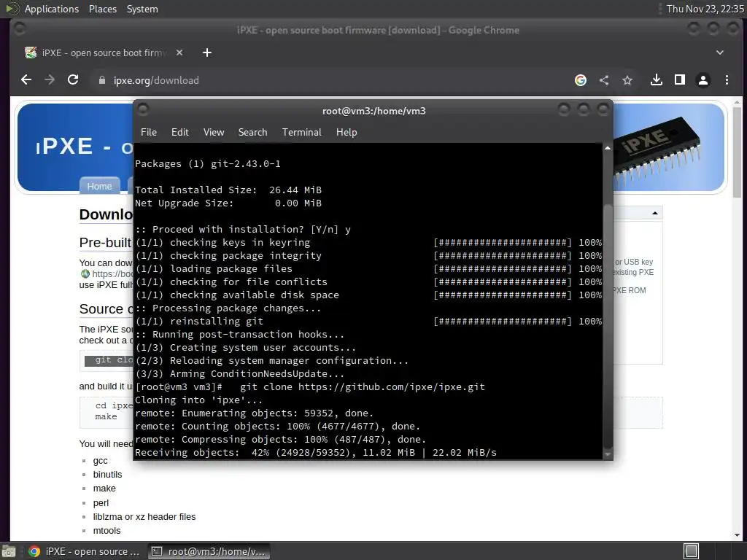Open a new Chrome tab
The height and width of the screenshot is (560, 747).
(206, 52)
